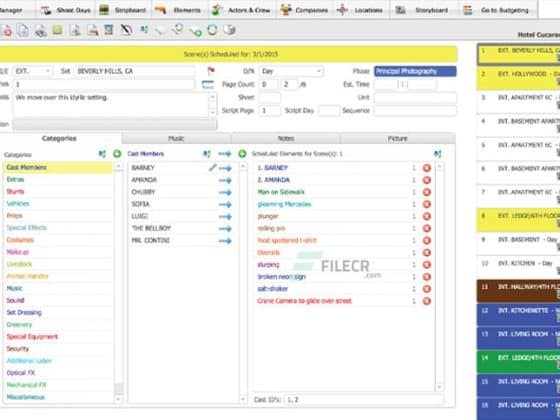Screen dimensions: 560x420
Task: Open the Companies section
Action: [x=304, y=10]
